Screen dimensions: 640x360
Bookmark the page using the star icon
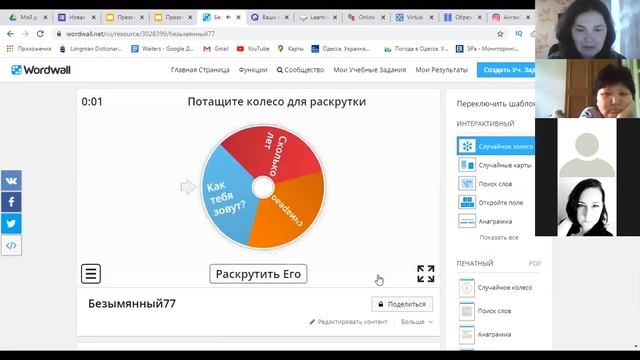click(500, 34)
